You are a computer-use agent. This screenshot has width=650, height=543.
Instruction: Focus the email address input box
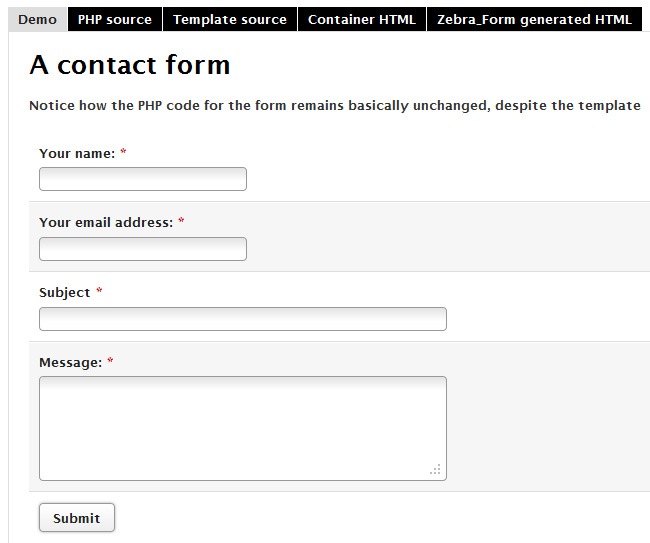[x=143, y=249]
